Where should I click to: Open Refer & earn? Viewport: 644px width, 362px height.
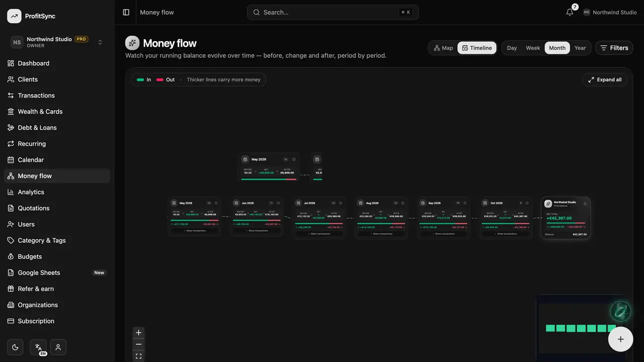(57, 289)
